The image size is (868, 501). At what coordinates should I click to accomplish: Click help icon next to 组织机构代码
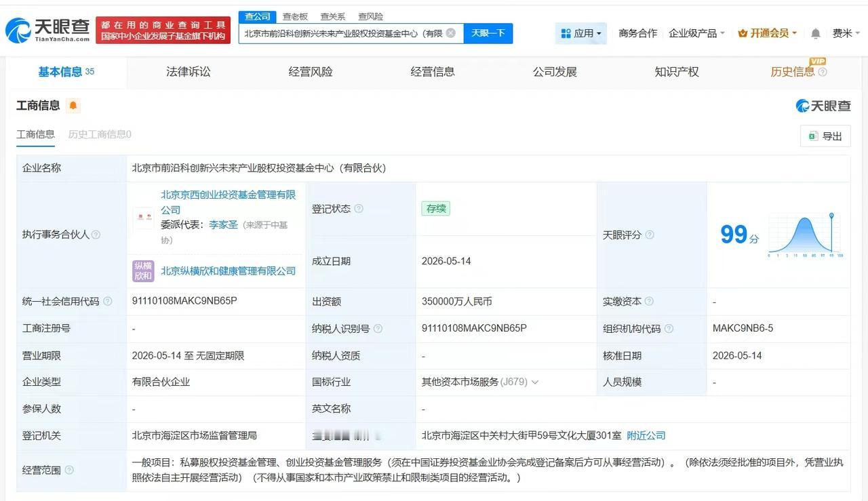coord(669,329)
